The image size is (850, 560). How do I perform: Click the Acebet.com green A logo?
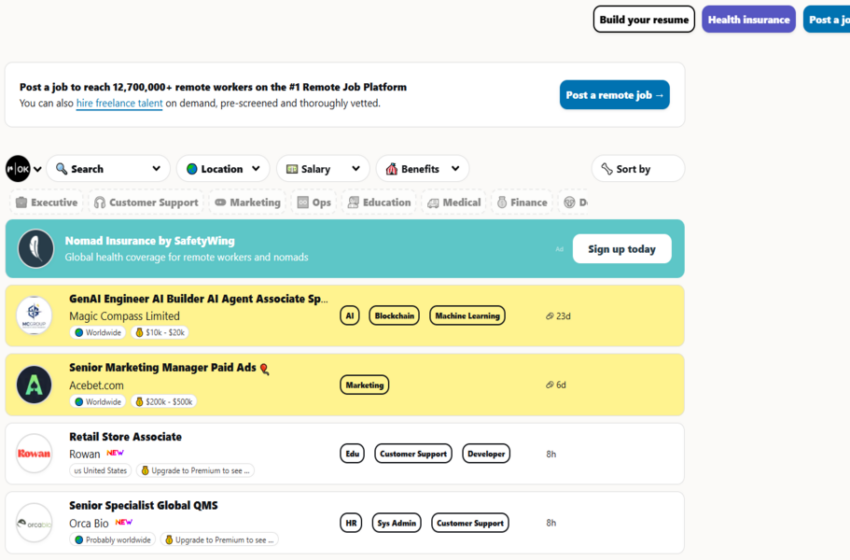point(34,385)
